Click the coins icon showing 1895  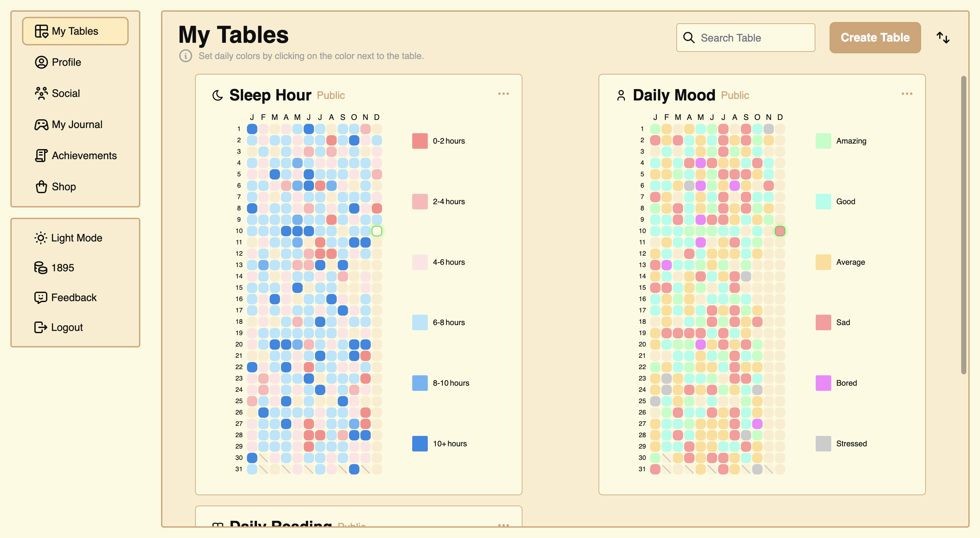click(41, 267)
